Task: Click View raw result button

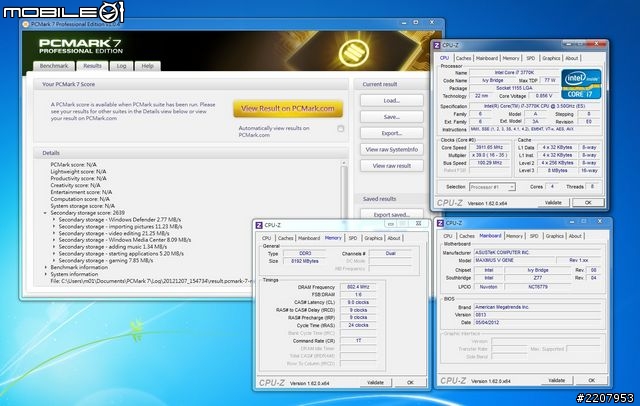Action: coord(391,166)
